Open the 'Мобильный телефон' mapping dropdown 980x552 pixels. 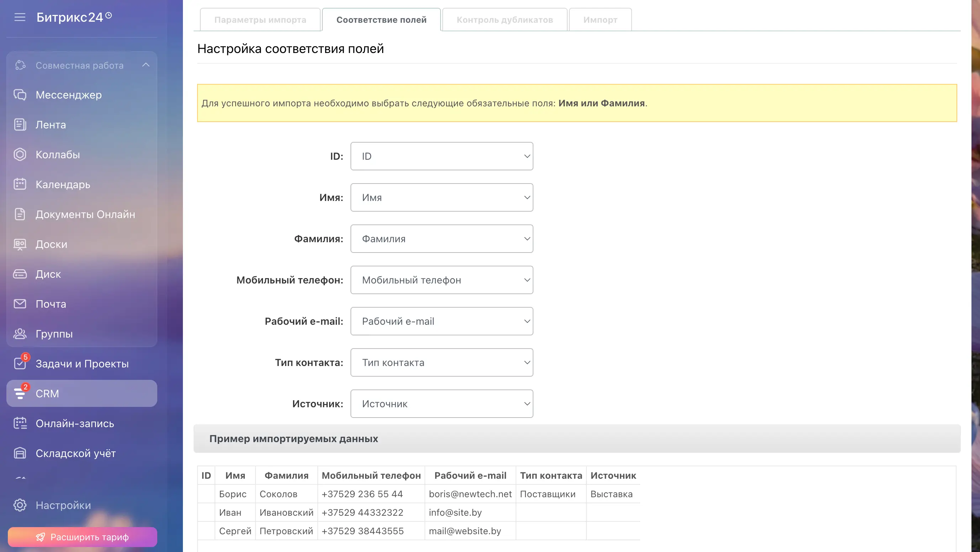(441, 280)
